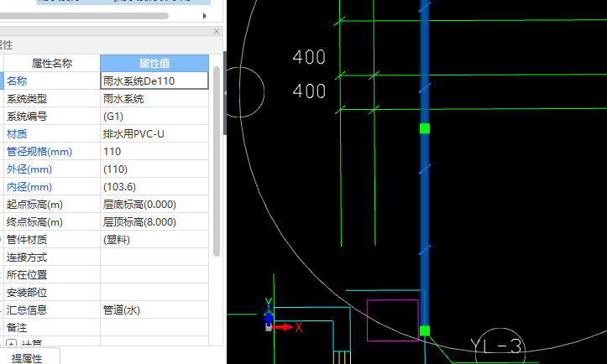
Task: Close the properties panel with the X
Action: (x=217, y=31)
